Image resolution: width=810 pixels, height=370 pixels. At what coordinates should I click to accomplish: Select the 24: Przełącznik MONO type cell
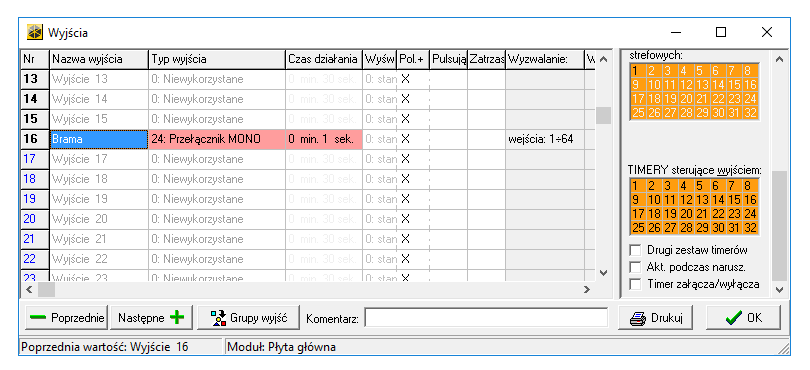[x=217, y=139]
